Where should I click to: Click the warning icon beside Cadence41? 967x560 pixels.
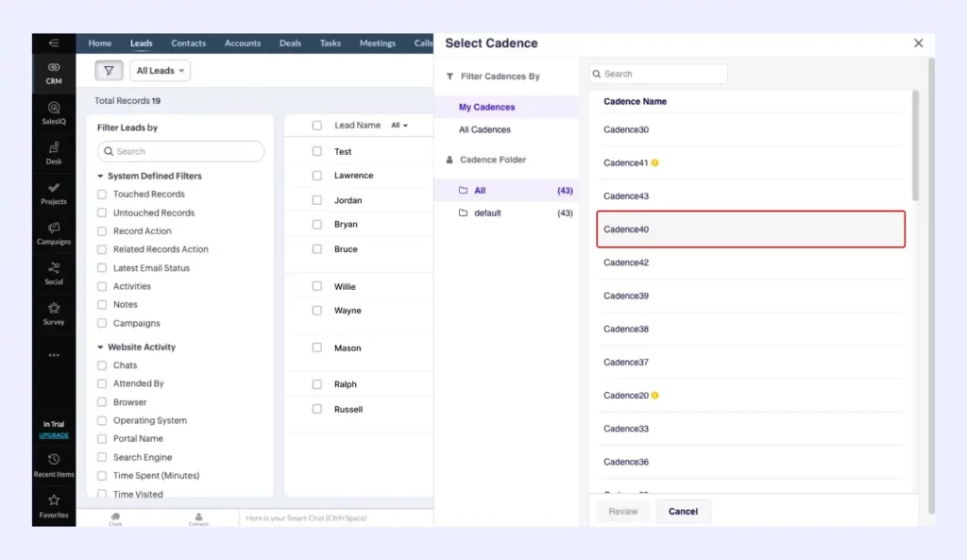[x=655, y=162]
